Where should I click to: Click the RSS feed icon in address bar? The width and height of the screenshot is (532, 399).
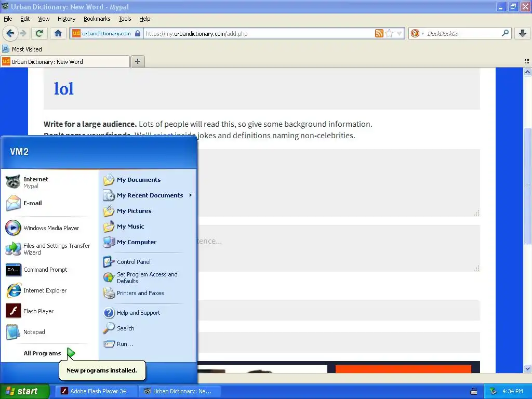click(379, 33)
